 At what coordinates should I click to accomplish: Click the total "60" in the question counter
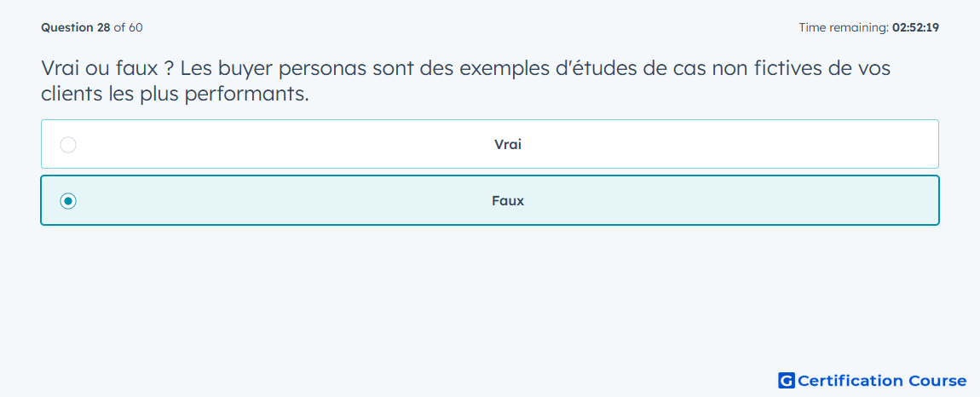click(x=135, y=27)
